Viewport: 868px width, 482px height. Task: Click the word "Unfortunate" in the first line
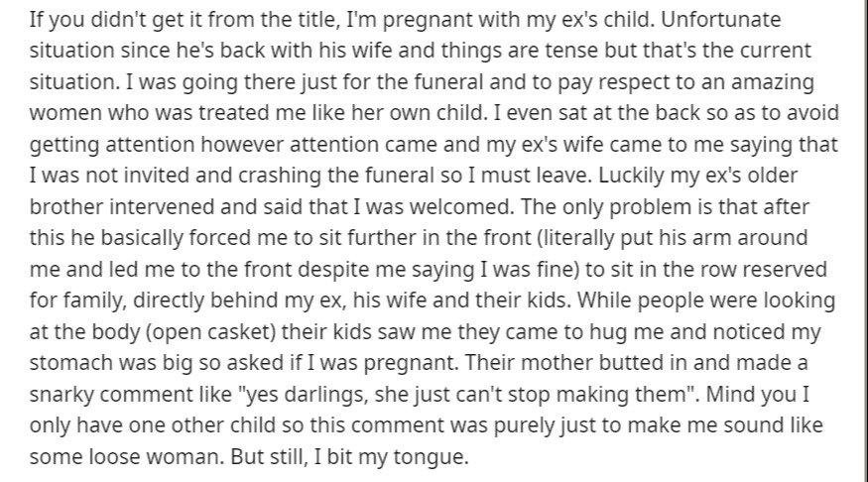721,20
